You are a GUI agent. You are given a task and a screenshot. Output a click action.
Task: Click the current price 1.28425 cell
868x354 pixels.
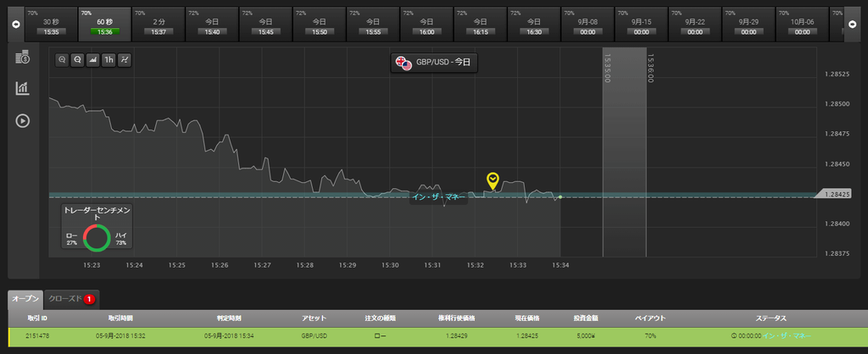point(526,335)
